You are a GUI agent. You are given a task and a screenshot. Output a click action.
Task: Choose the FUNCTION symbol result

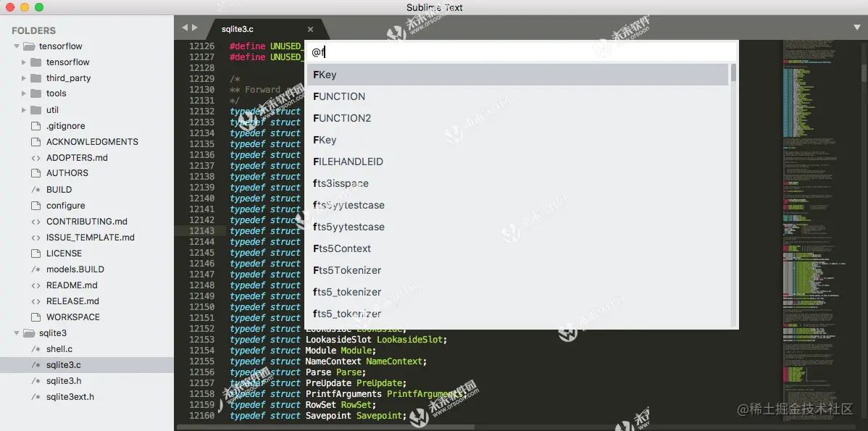tap(517, 96)
